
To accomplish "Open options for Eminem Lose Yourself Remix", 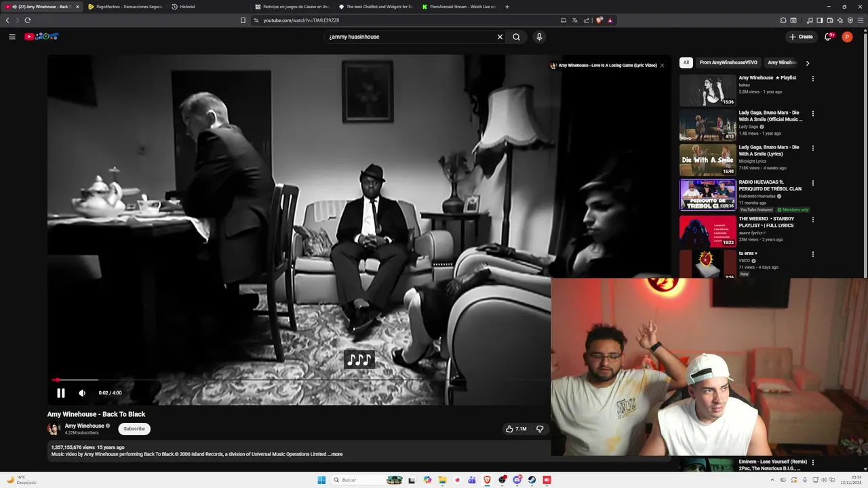I will point(812,462).
